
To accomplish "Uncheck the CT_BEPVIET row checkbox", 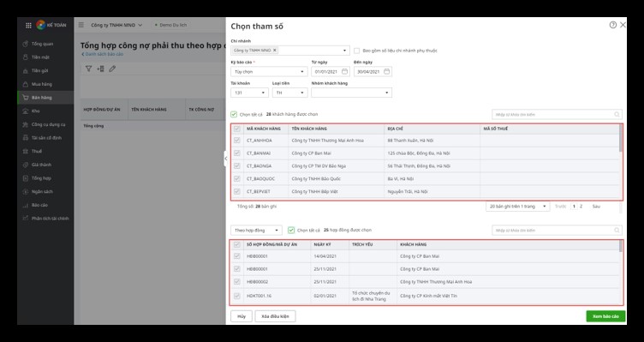I will pyautogui.click(x=237, y=191).
